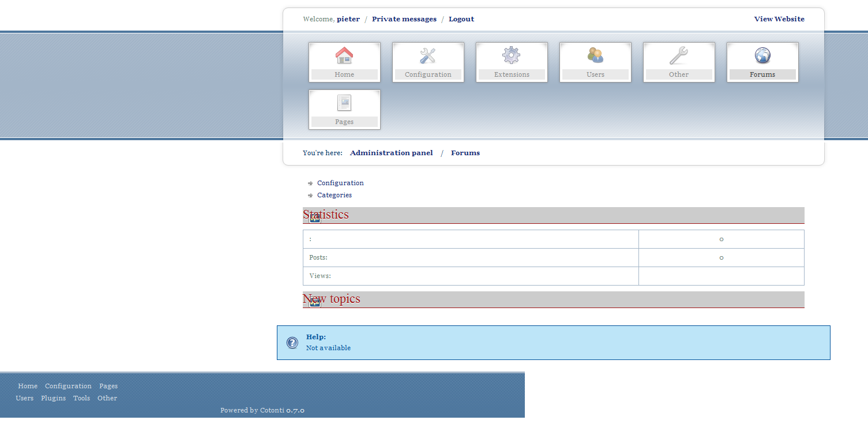
Task: Click the Home house icon
Action: click(x=344, y=56)
